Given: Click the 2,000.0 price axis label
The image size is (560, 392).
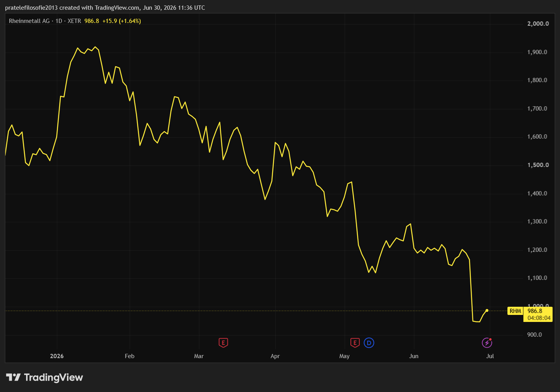Looking at the screenshot, I should [538, 24].
